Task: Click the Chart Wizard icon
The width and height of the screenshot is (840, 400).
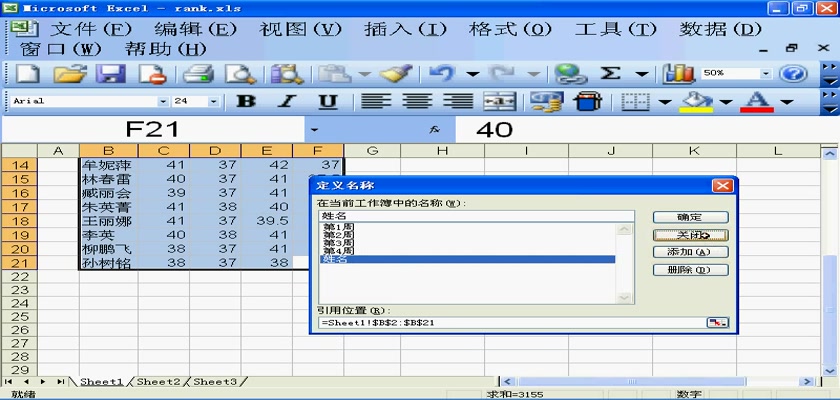Action: click(679, 73)
